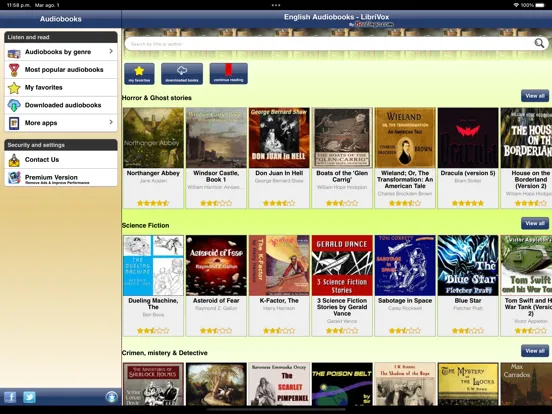Open Max Carrados cover

tap(526, 384)
